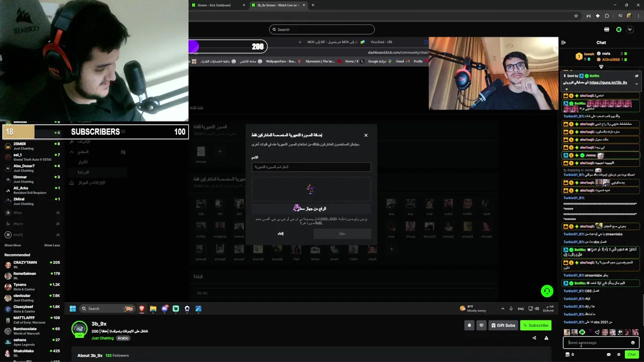
Task: Click the 132 Followers count
Action: 117,355
